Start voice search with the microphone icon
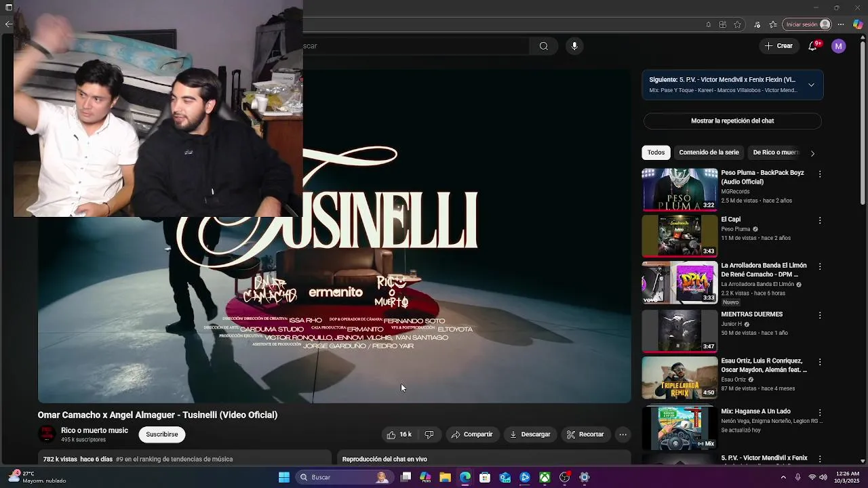The height and width of the screenshot is (488, 868). (574, 46)
